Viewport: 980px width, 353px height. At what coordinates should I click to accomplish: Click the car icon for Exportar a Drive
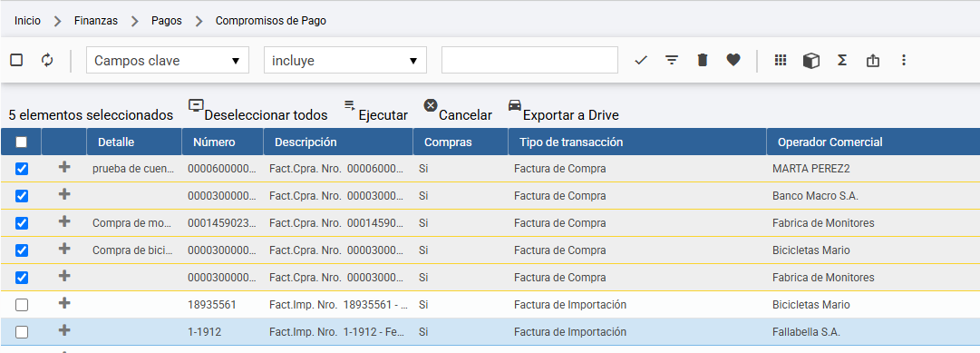(514, 104)
